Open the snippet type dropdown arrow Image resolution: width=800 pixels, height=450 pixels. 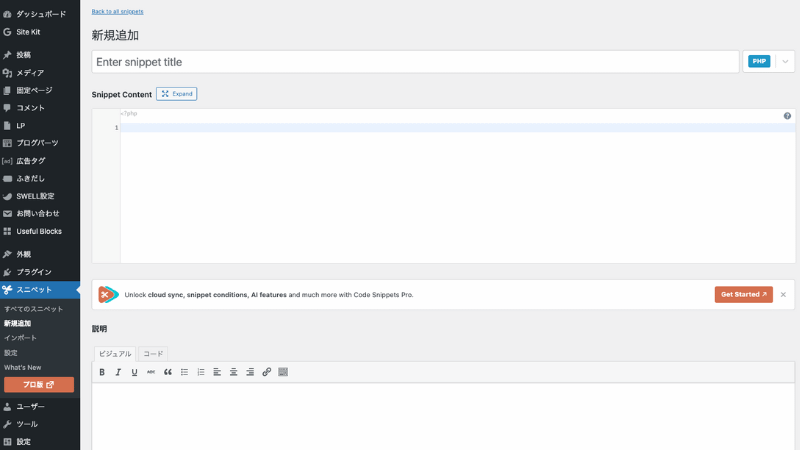785,62
